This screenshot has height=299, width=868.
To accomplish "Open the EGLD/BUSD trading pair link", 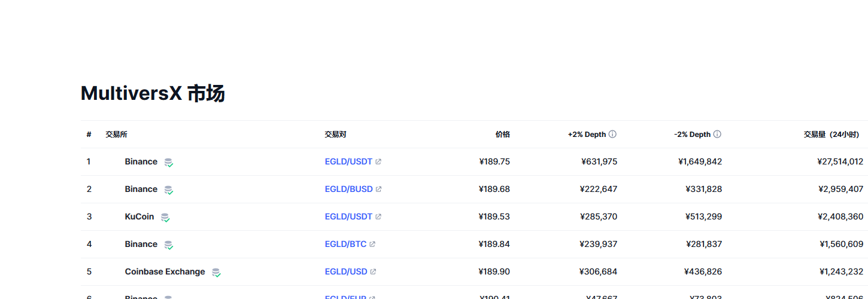I will [349, 190].
